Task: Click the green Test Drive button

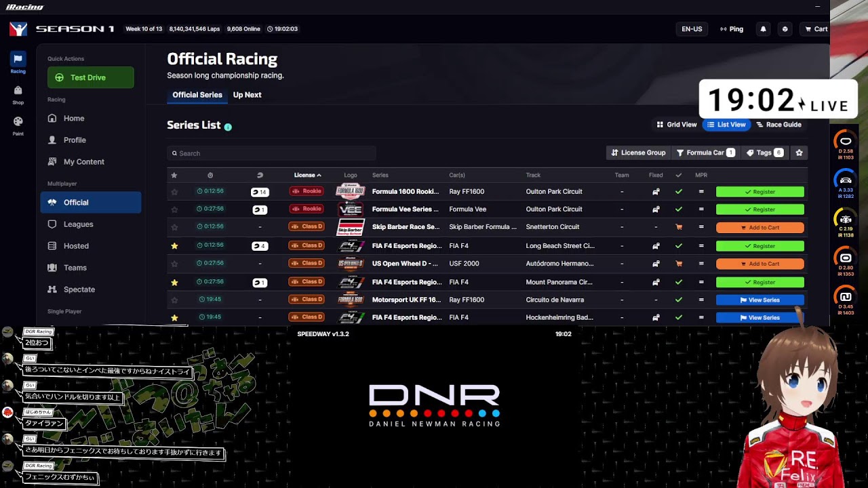Action: tap(91, 77)
